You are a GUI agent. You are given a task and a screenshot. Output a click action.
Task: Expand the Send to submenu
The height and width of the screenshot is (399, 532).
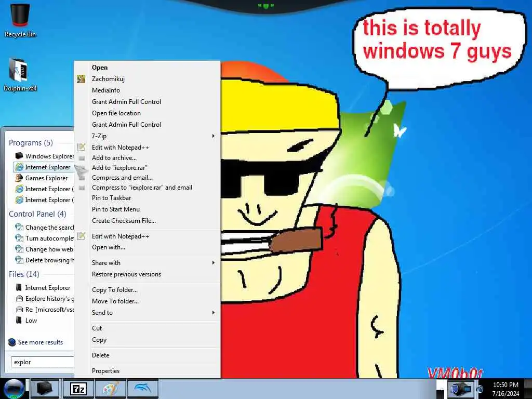[148, 312]
